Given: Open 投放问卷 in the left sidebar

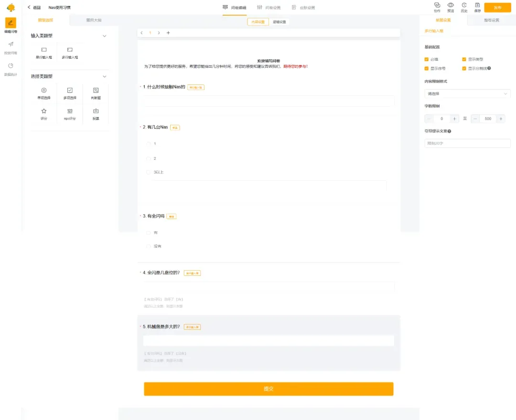Looking at the screenshot, I should tap(11, 47).
